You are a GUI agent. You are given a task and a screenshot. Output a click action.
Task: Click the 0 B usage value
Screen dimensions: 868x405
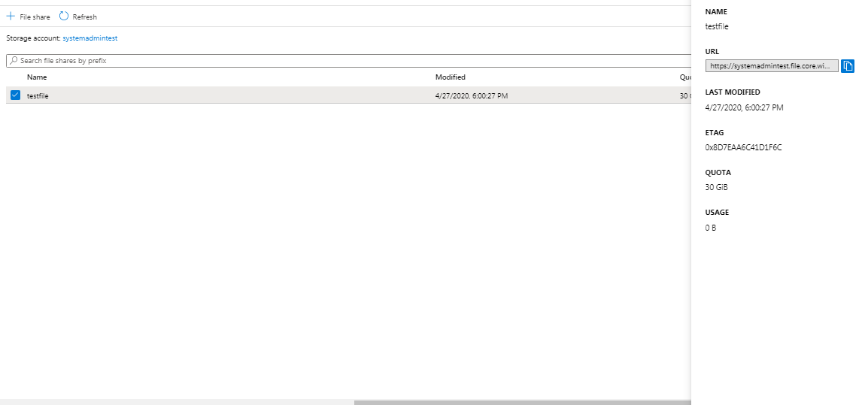(x=711, y=228)
